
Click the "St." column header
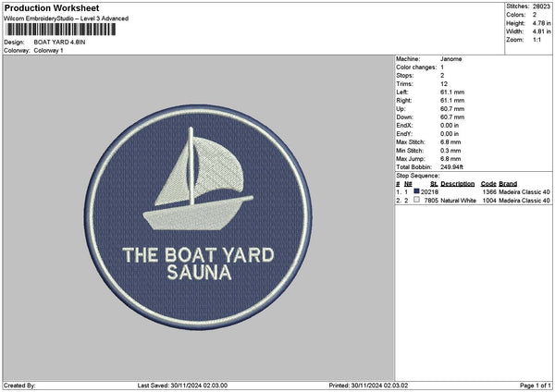(433, 184)
